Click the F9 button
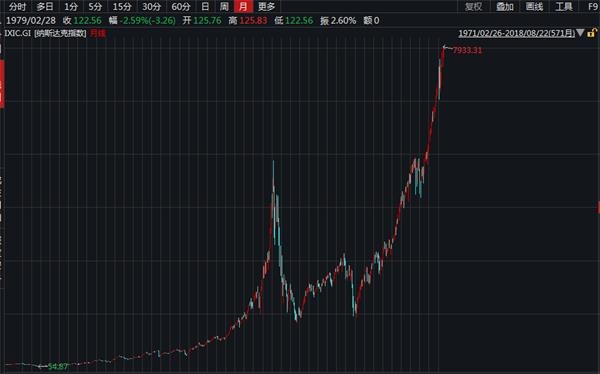This screenshot has height=374, width=600. click(593, 7)
